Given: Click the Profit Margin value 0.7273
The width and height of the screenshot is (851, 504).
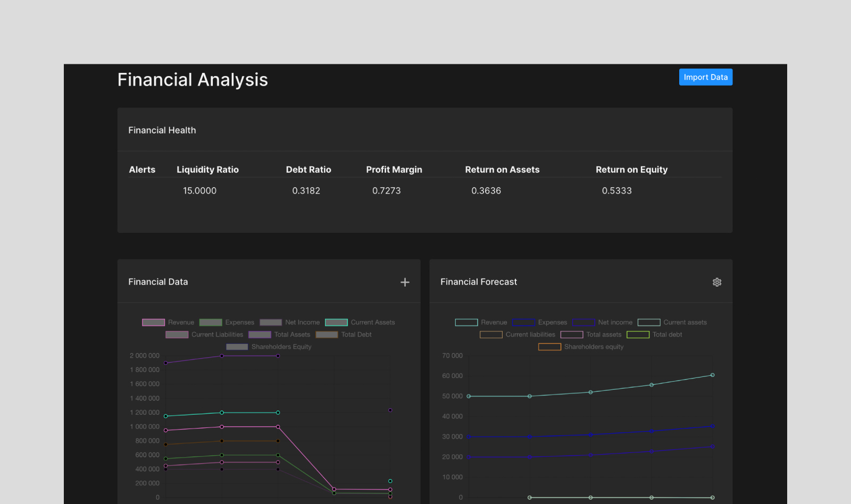Looking at the screenshot, I should 387,190.
